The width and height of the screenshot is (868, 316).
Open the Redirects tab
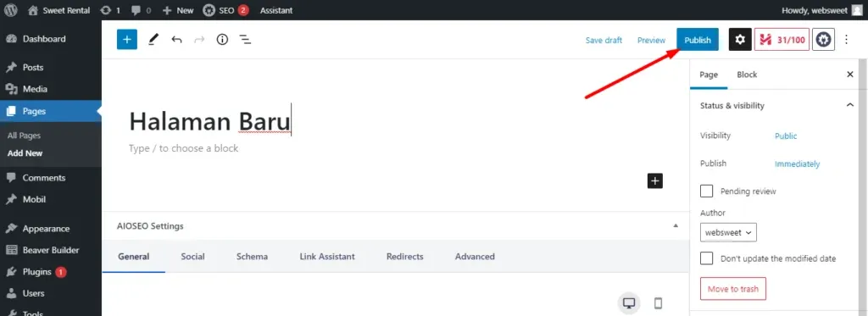404,256
